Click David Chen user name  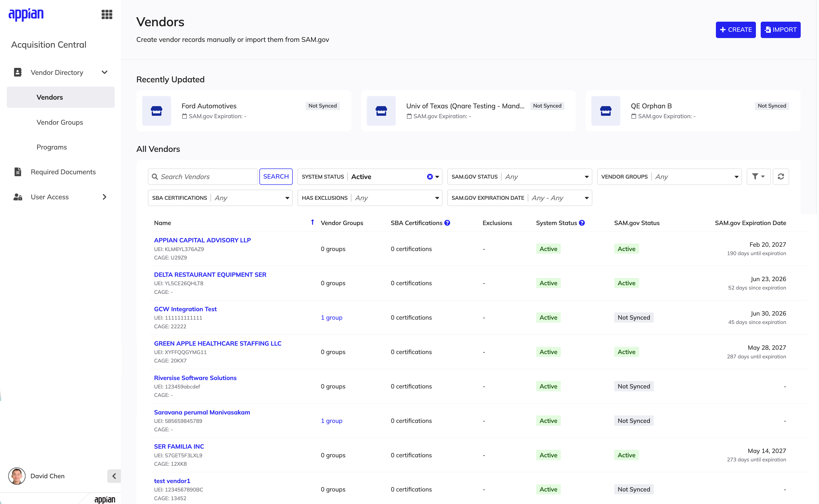[x=47, y=476]
